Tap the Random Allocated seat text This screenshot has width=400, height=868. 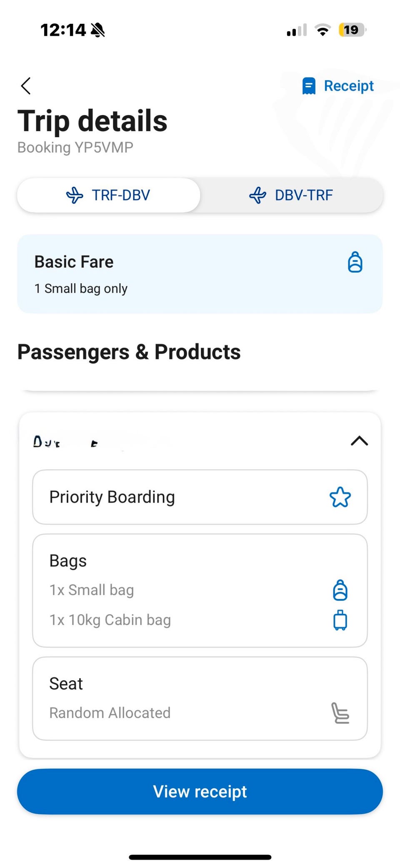pos(110,713)
